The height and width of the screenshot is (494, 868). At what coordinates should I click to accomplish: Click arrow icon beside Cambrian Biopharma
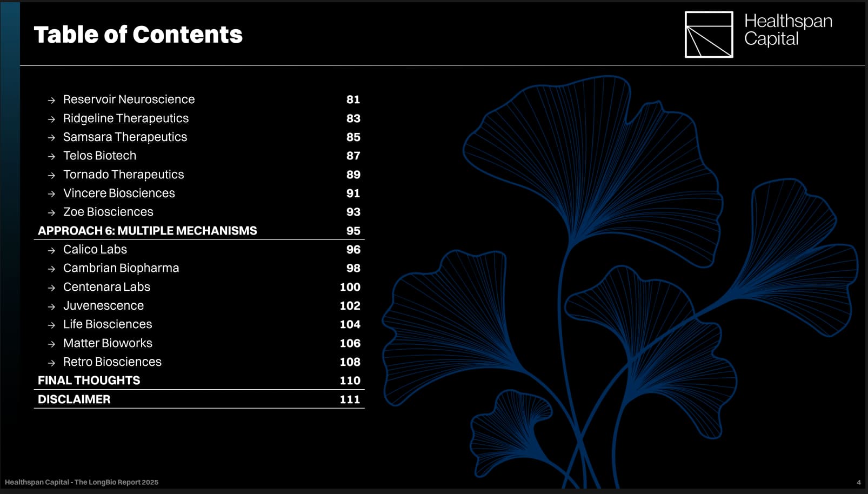51,269
